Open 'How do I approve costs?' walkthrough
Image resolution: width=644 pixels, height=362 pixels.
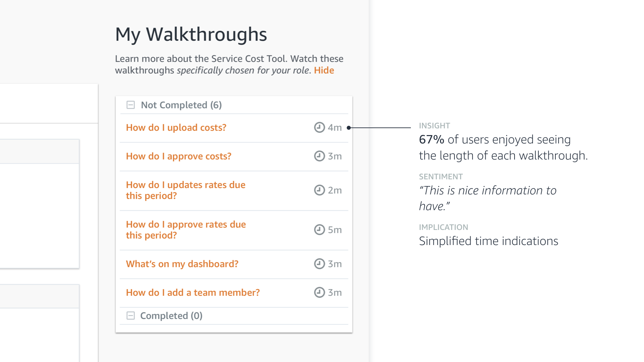178,156
